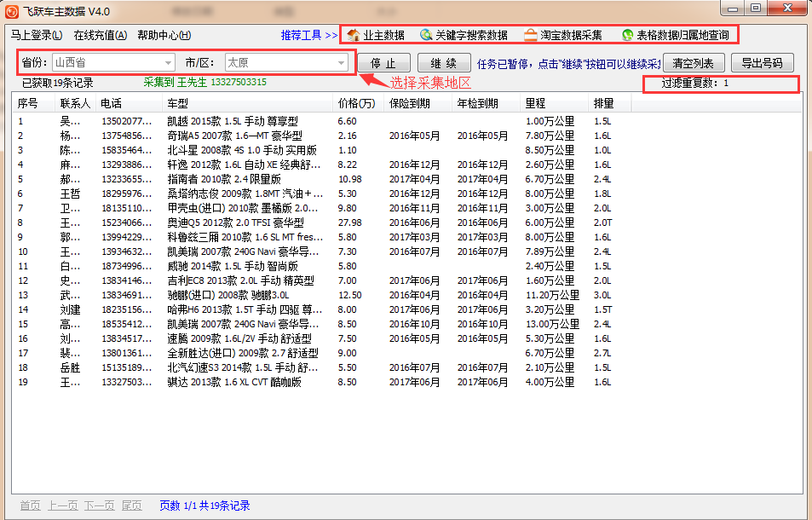Open the 马上登录 menu
Screen dimensions: 812x520
[37, 36]
